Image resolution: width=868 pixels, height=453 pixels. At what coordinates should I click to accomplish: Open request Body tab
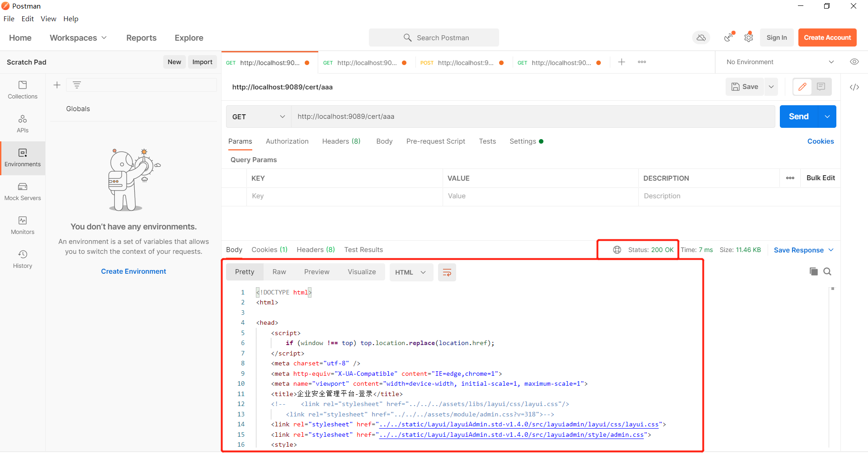tap(384, 141)
